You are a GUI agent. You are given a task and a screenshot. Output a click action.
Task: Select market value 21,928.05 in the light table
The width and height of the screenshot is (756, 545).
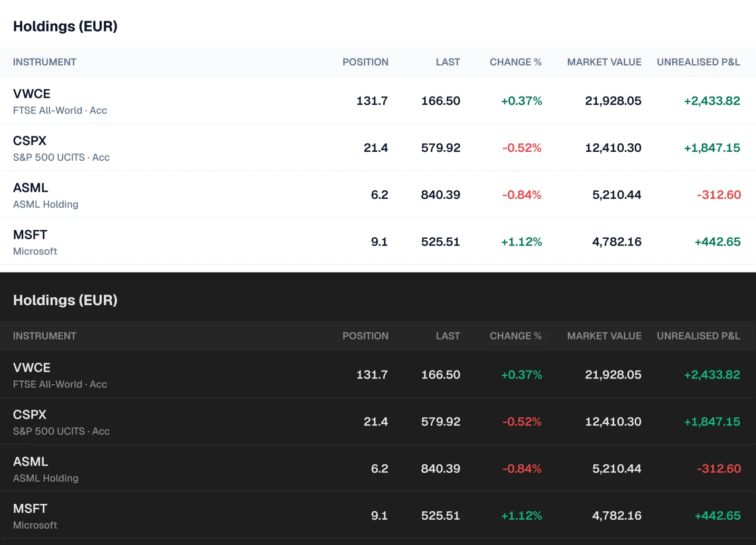(613, 101)
